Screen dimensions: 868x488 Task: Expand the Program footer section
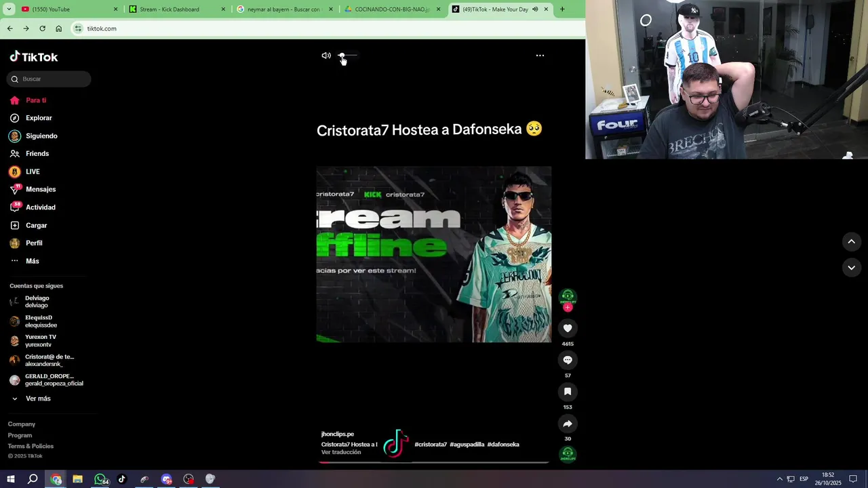[x=20, y=435]
